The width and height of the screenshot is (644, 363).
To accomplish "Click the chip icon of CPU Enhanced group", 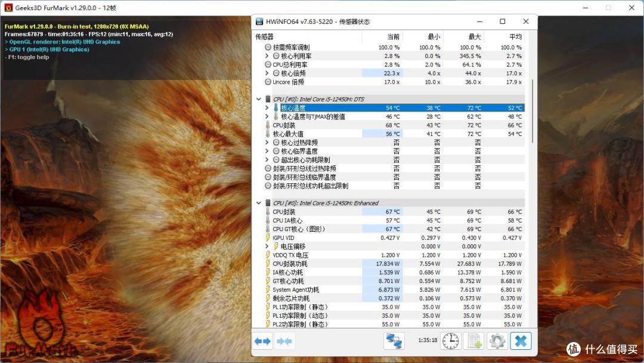I will click(268, 203).
